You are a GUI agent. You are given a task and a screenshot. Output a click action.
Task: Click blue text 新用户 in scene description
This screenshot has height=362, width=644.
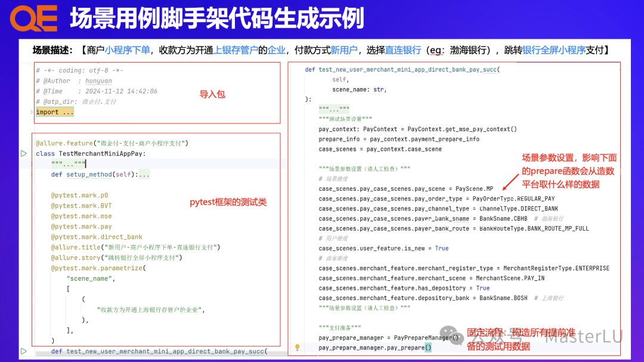pyautogui.click(x=344, y=50)
